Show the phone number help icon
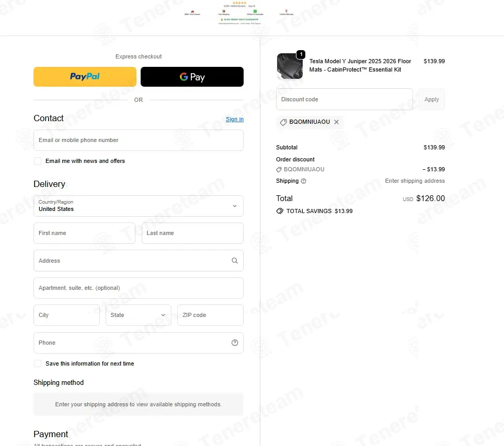The width and height of the screenshot is (504, 446). pyautogui.click(x=235, y=343)
